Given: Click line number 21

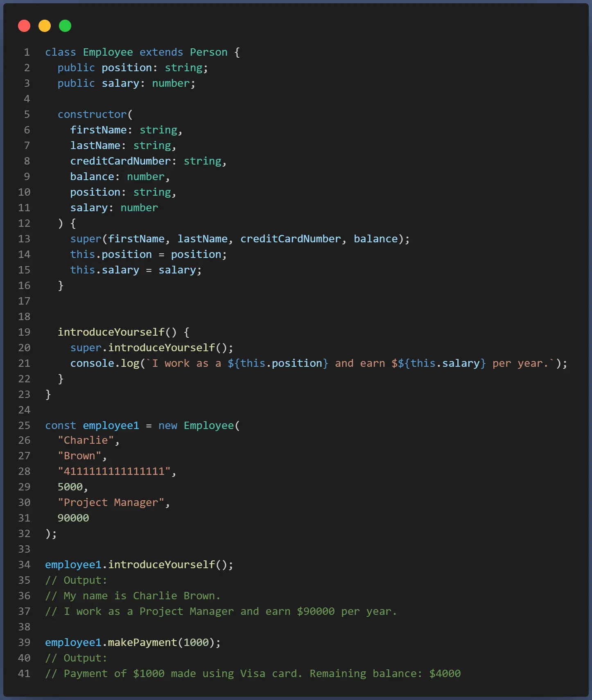Looking at the screenshot, I should 24,364.
